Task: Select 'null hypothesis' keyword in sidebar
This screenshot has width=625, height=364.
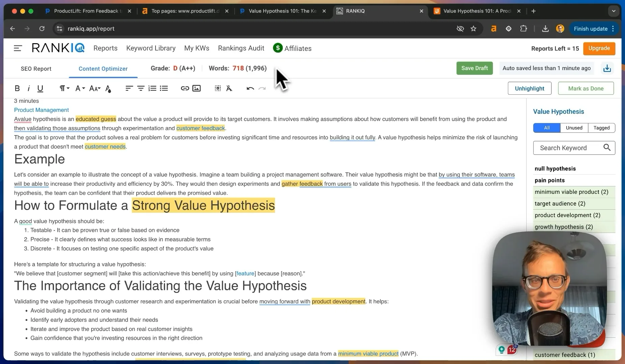Action: coord(555,169)
